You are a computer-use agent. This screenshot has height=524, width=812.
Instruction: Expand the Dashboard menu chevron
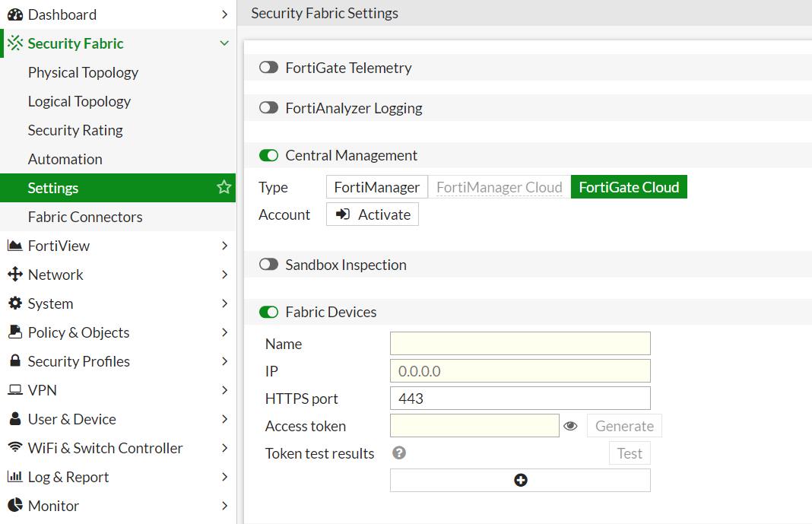click(224, 14)
